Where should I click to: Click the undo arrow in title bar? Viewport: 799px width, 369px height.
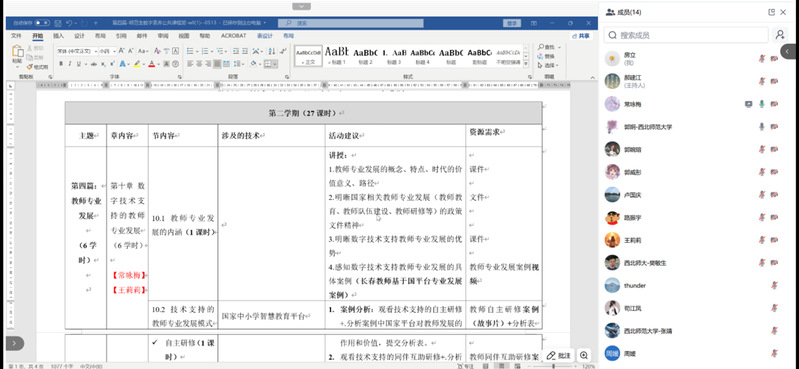[69, 23]
